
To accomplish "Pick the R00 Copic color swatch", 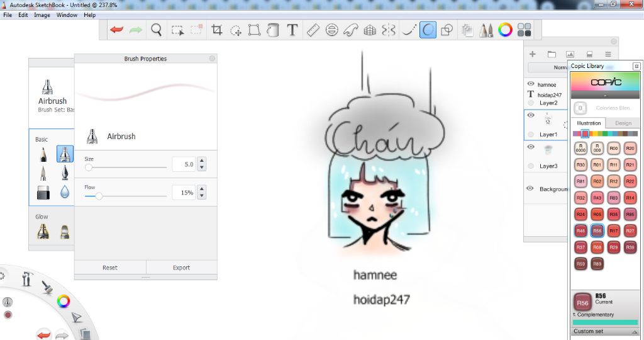I will point(614,148).
